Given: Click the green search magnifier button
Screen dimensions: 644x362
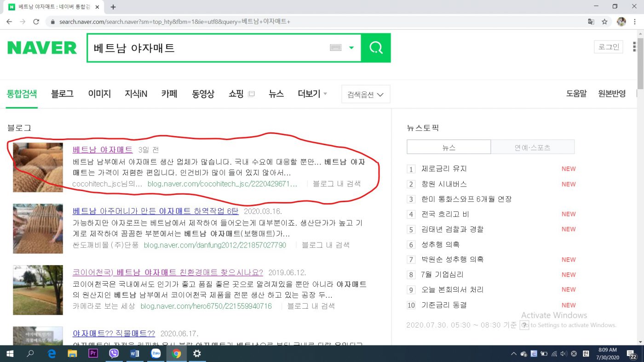Looking at the screenshot, I should point(376,48).
